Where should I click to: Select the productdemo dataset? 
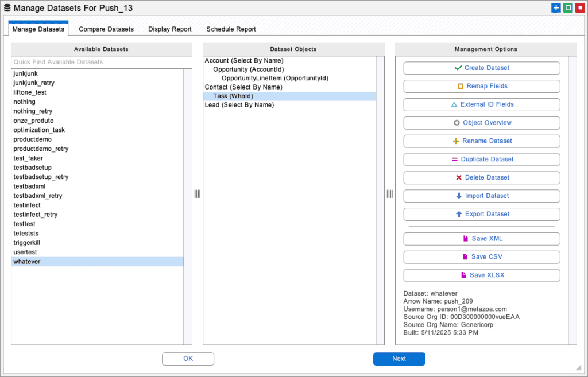pos(98,139)
